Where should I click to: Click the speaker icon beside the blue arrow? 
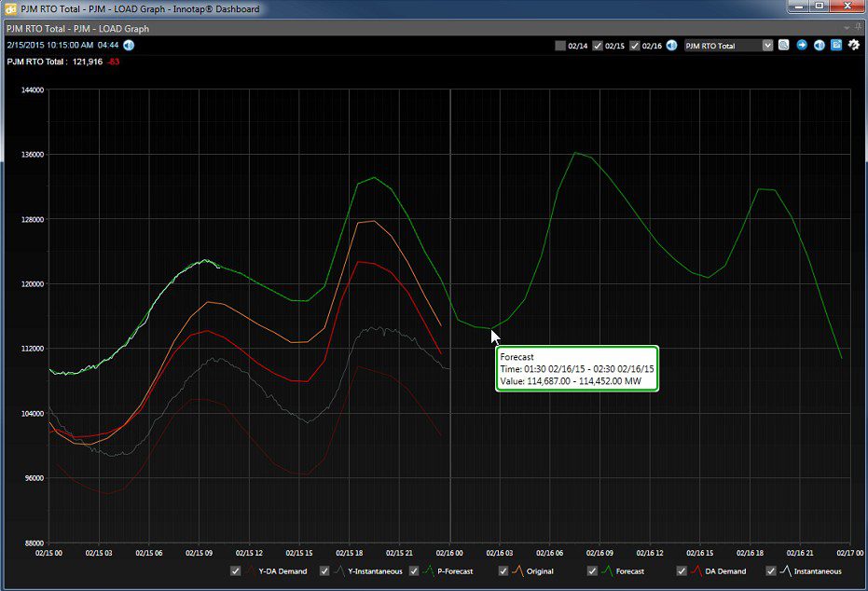[x=820, y=46]
